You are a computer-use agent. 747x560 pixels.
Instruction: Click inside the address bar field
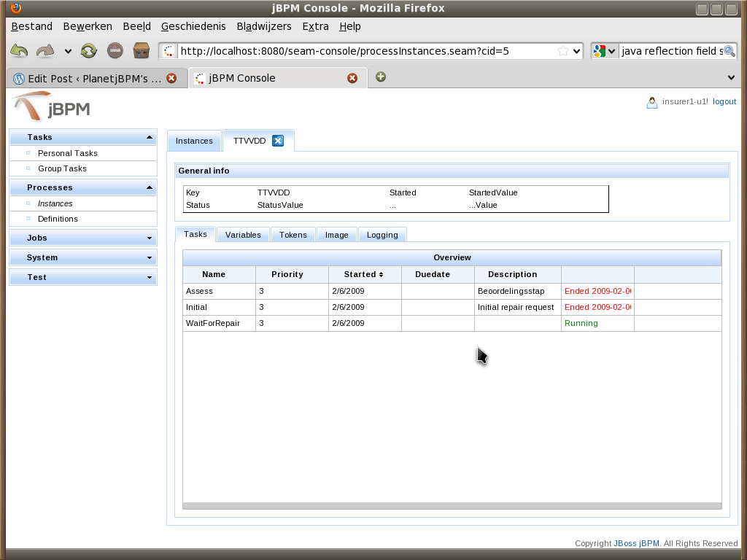coord(328,51)
